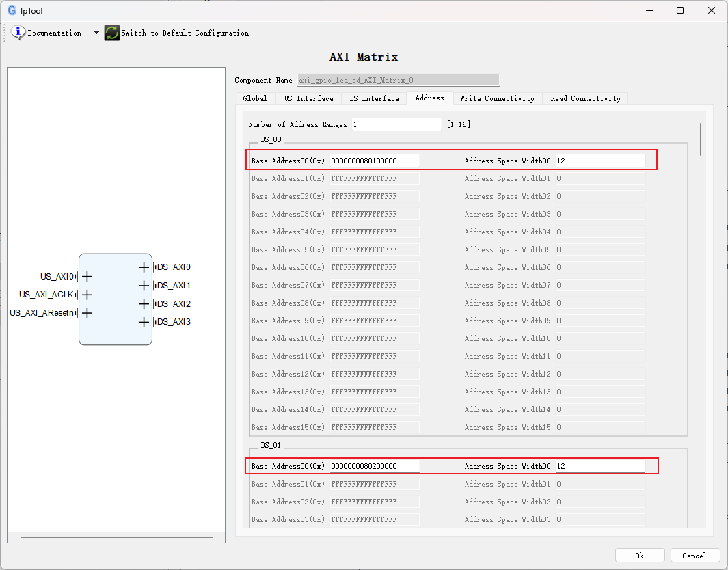This screenshot has width=728, height=570.
Task: Click the IpTool app icon in title bar
Action: coord(12,10)
